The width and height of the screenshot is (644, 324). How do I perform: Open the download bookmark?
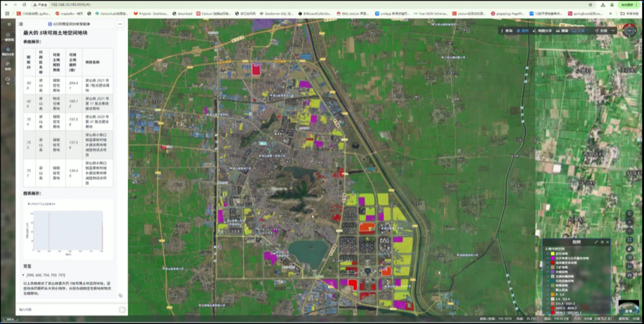point(182,14)
